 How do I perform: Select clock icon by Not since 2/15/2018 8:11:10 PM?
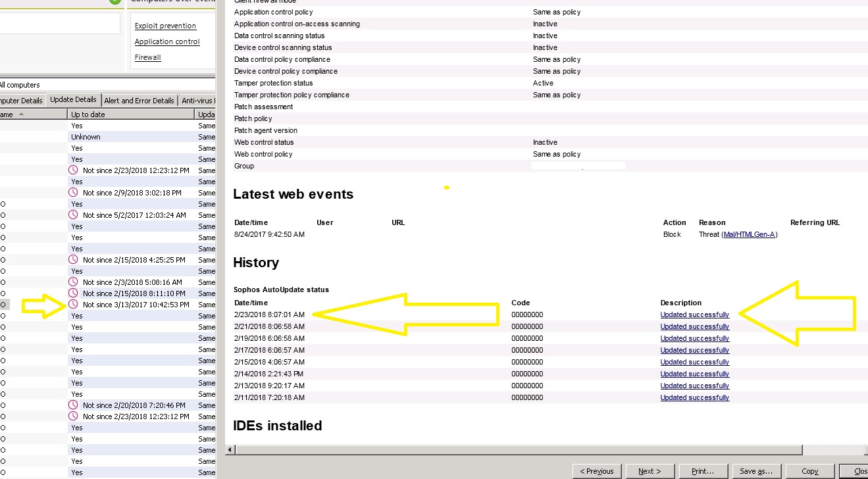[x=74, y=293]
